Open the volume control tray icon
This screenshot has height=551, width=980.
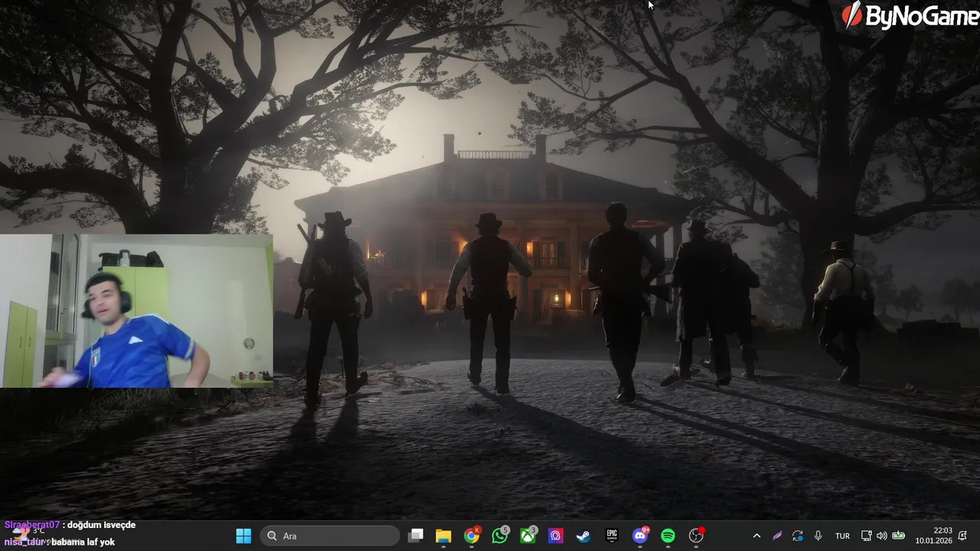click(881, 536)
